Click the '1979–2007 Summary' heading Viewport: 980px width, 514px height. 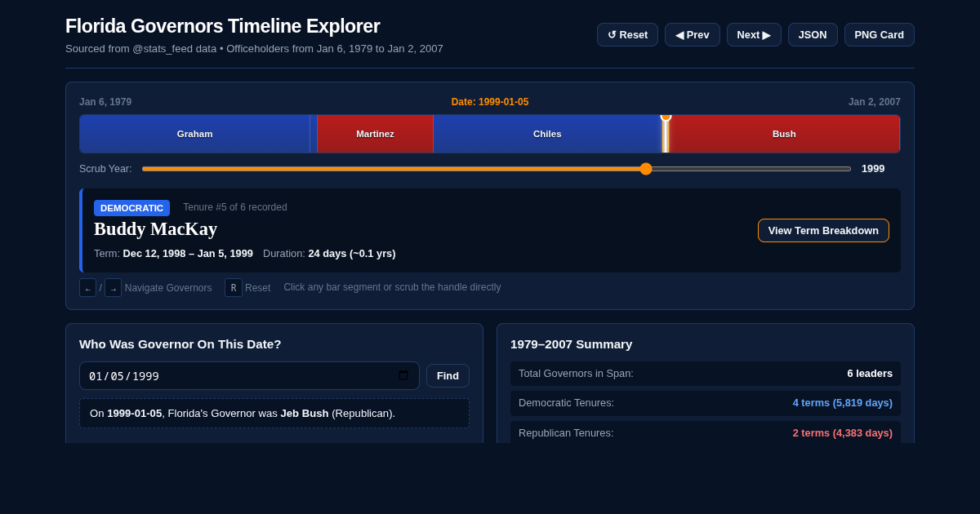571,344
